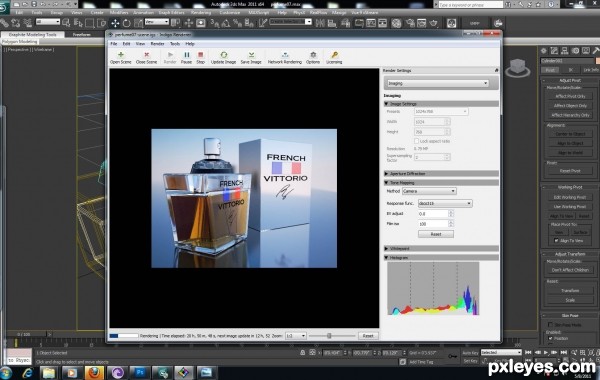Image resolution: width=600 pixels, height=380 pixels.
Task: Click Edit Working Pivot button
Action: point(570,197)
